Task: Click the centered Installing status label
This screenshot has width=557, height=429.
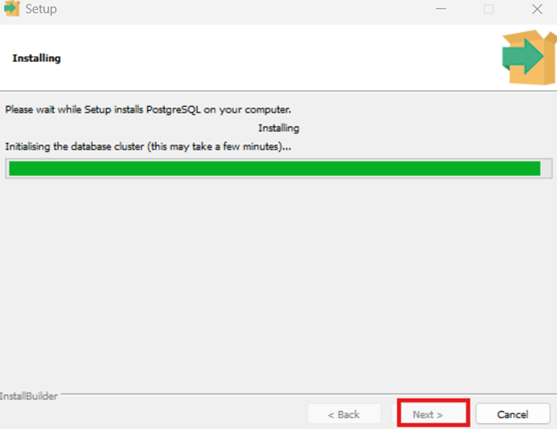Action: [x=278, y=128]
